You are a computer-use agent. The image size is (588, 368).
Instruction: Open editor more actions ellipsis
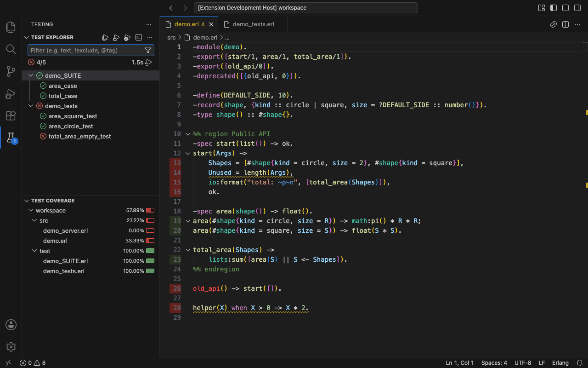click(577, 24)
